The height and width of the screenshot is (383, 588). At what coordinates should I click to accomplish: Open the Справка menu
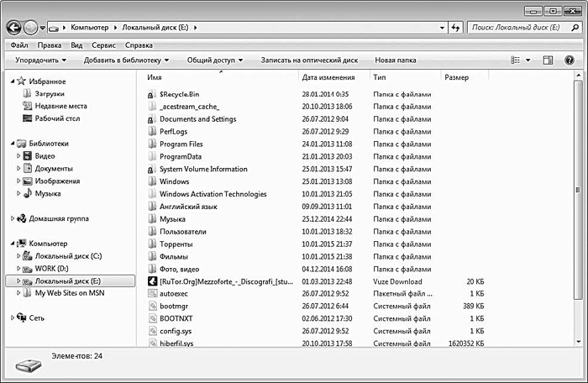coord(139,45)
